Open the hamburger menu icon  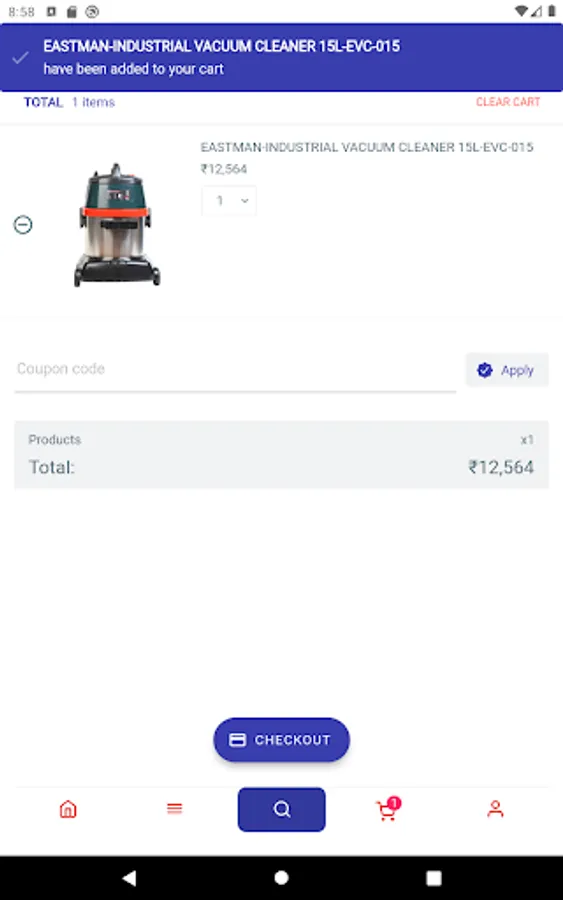tap(174, 809)
